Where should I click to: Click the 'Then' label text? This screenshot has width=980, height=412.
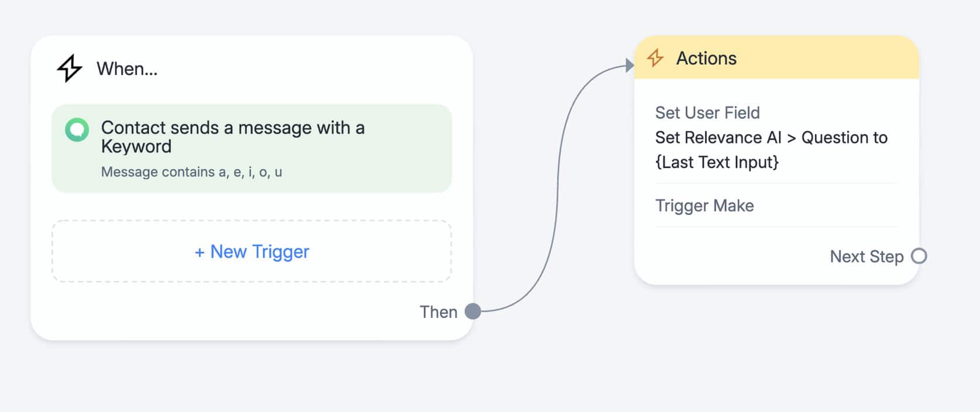click(438, 312)
